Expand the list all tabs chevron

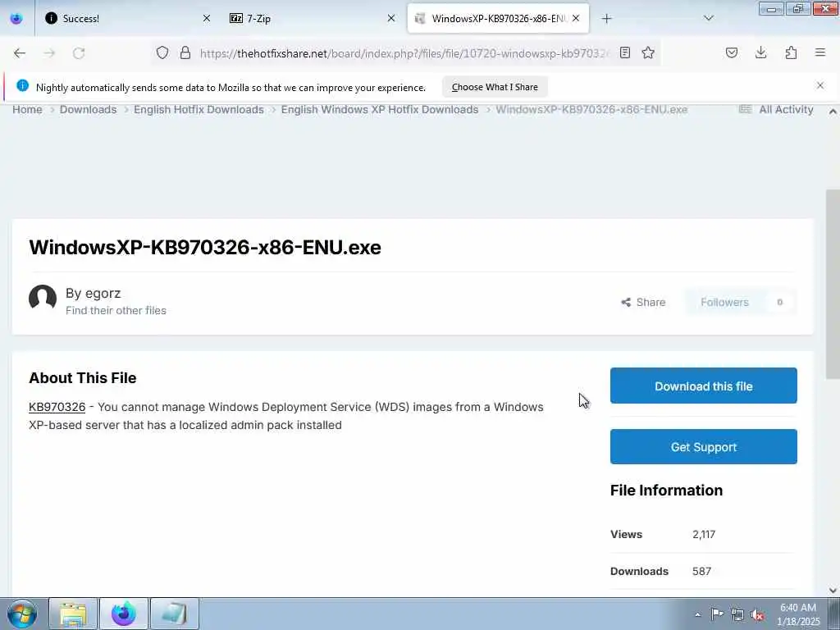(x=708, y=18)
